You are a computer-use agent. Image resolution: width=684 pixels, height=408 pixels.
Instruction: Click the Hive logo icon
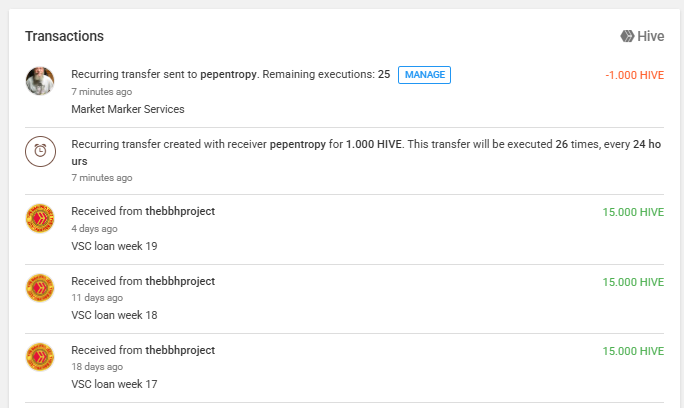click(627, 36)
